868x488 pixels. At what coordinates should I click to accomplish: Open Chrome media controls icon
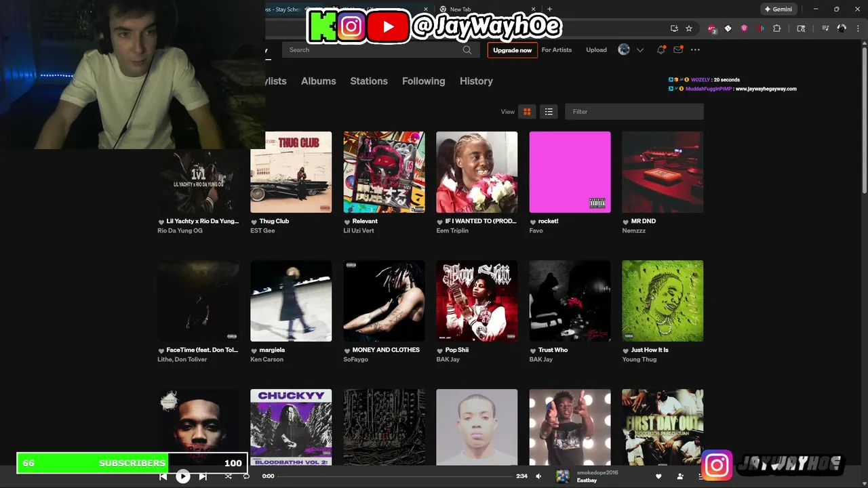825,28
